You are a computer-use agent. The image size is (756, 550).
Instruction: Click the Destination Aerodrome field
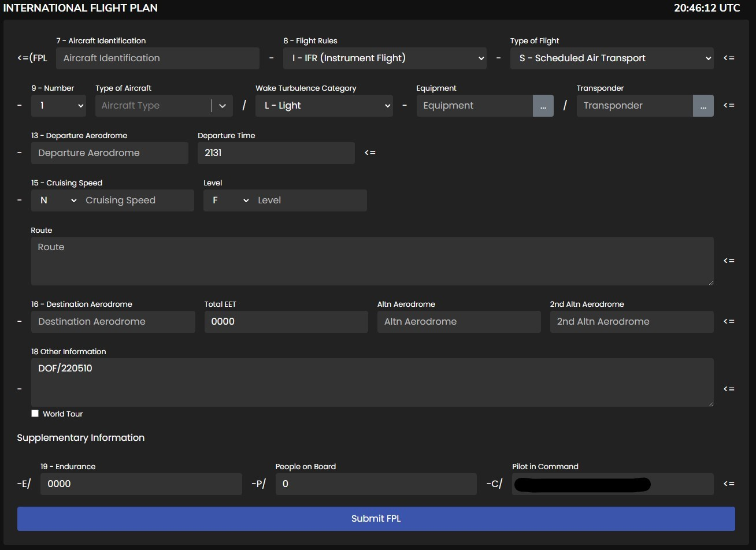point(113,322)
